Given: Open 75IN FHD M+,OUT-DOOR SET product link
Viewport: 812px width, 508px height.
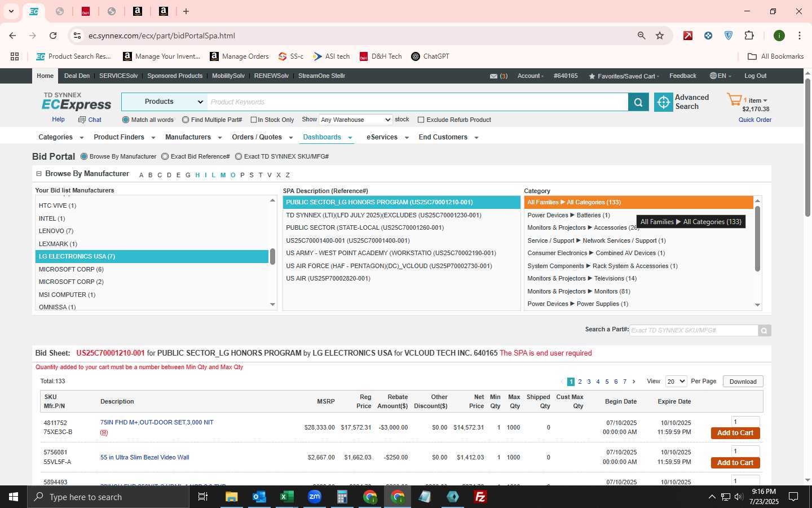Looking at the screenshot, I should (x=157, y=423).
